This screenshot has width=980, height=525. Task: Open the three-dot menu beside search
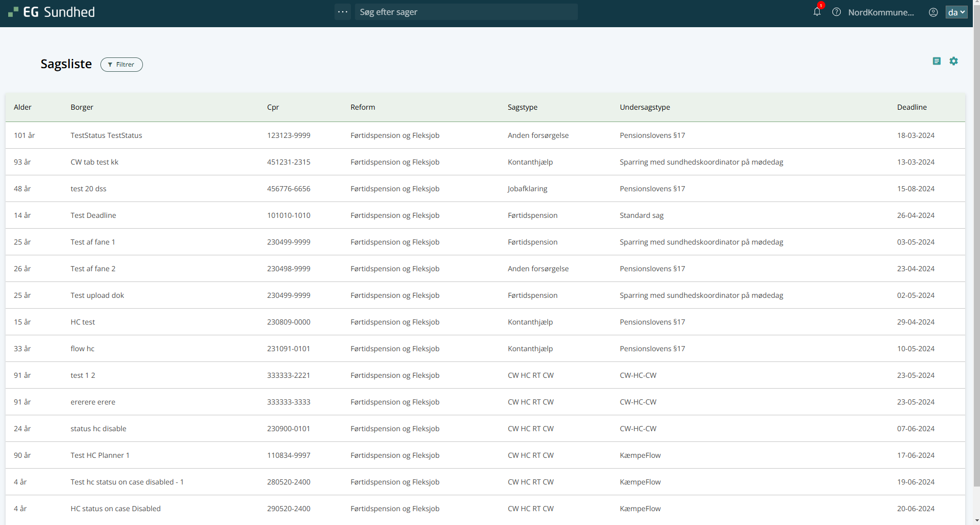pos(343,12)
